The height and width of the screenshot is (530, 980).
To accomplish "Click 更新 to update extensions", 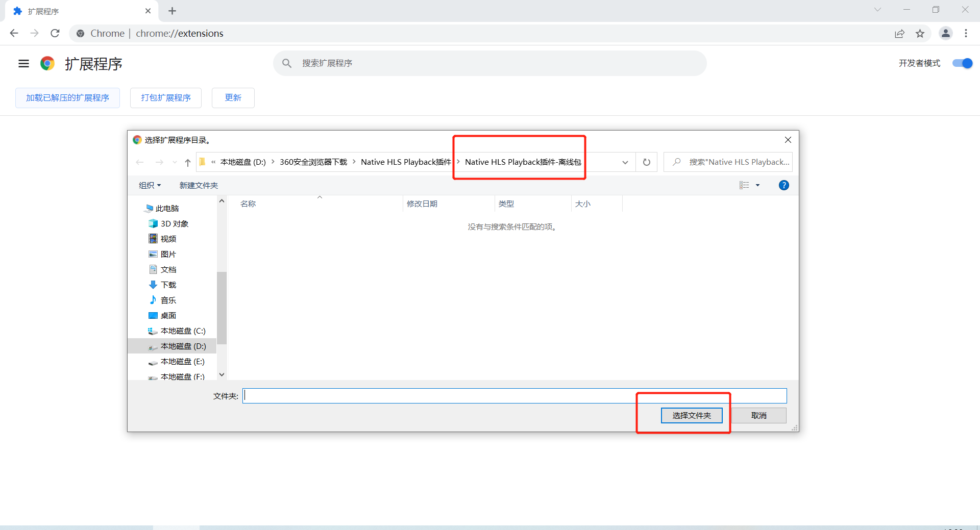I will click(x=233, y=97).
